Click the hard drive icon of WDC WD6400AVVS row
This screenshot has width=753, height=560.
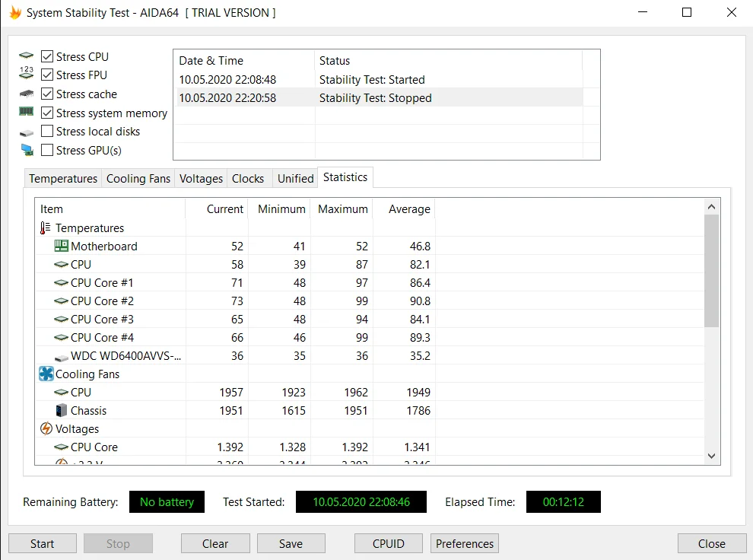click(x=62, y=358)
